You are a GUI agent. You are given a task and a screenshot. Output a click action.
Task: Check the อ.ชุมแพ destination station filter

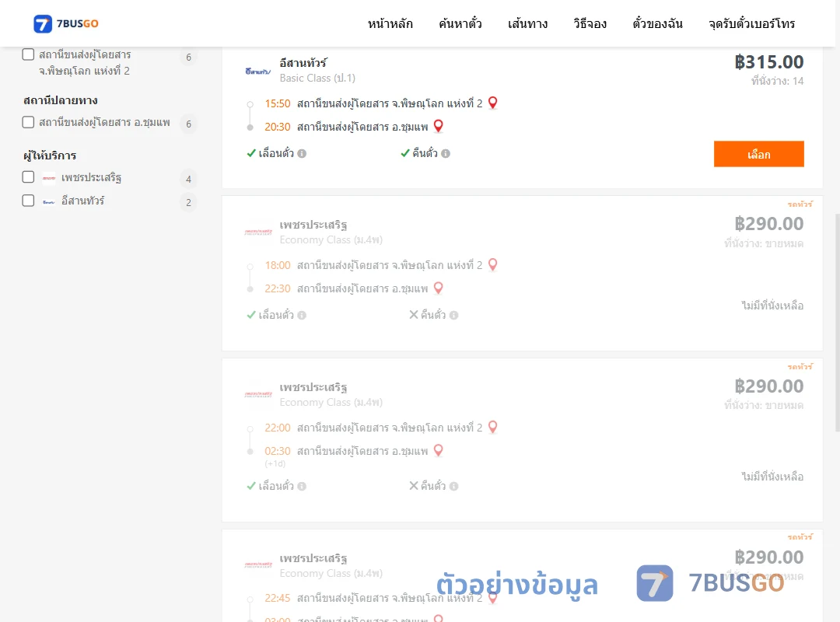click(29, 122)
